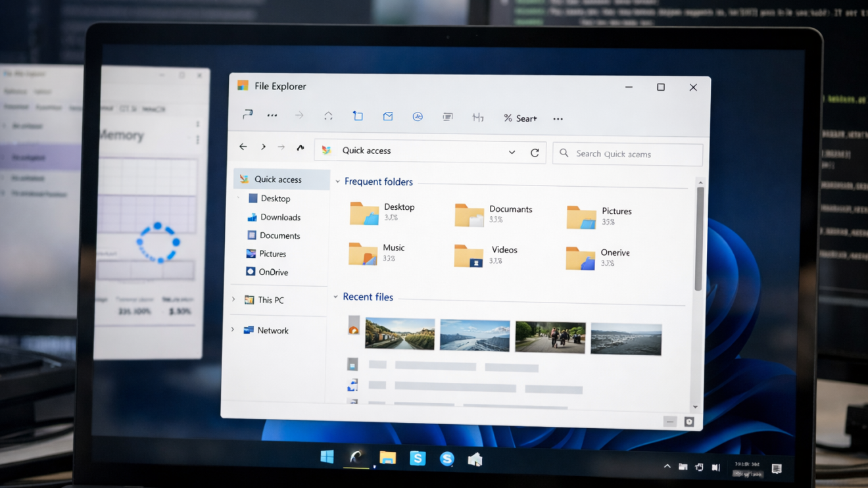Open the ellipsis beside the bent-arrow toolbar icon
868x488 pixels.
click(x=272, y=116)
